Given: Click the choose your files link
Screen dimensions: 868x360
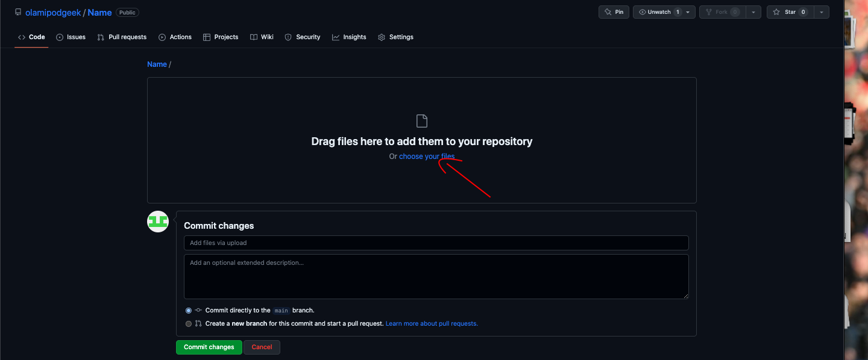Looking at the screenshot, I should click(427, 156).
